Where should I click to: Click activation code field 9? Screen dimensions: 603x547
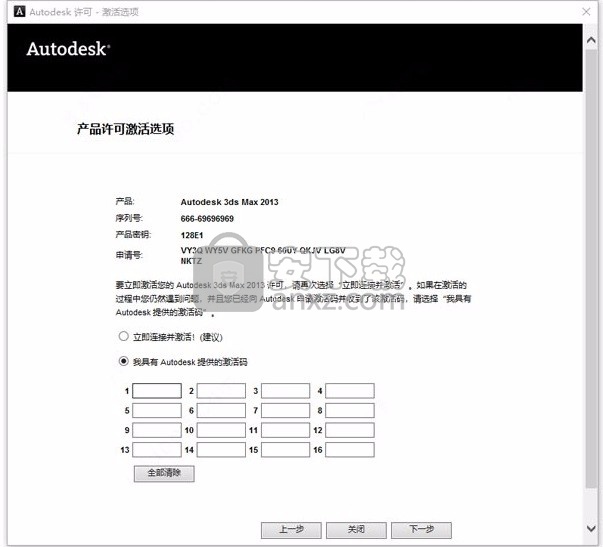(x=157, y=430)
